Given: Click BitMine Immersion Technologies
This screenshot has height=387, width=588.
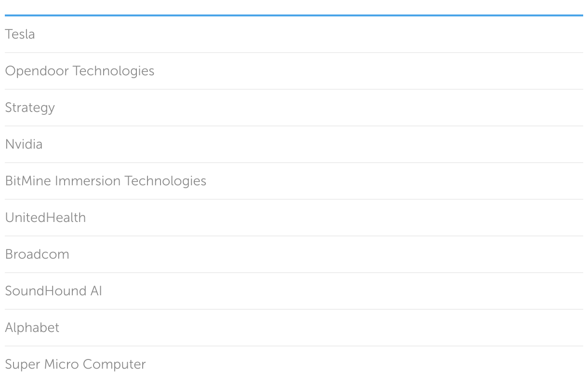Looking at the screenshot, I should 106,181.
